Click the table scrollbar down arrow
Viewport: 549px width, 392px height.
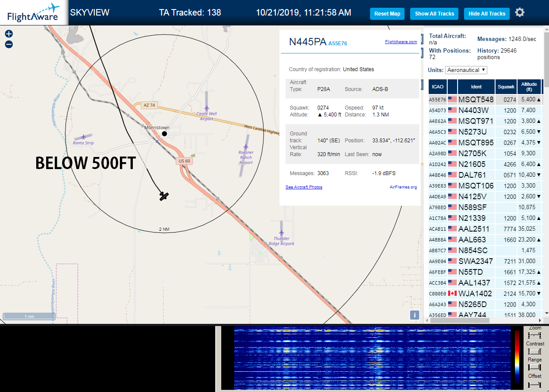[x=546, y=314]
